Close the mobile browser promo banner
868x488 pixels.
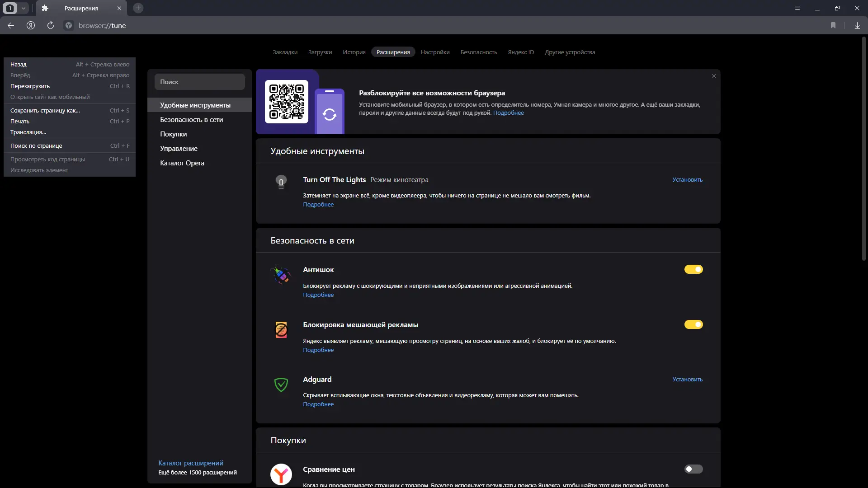tap(714, 76)
